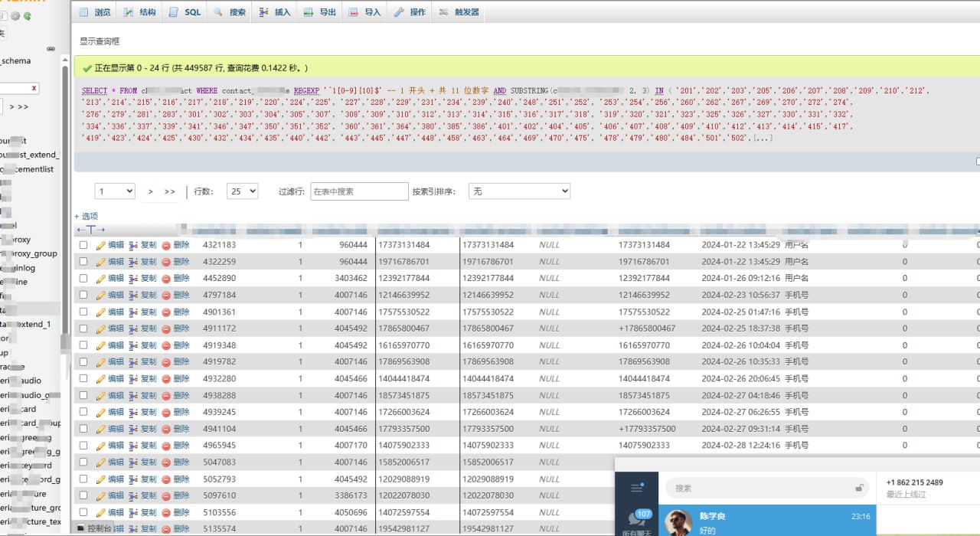Click the red delete icon for row 4901361
Image resolution: width=980 pixels, height=536 pixels.
click(x=166, y=312)
